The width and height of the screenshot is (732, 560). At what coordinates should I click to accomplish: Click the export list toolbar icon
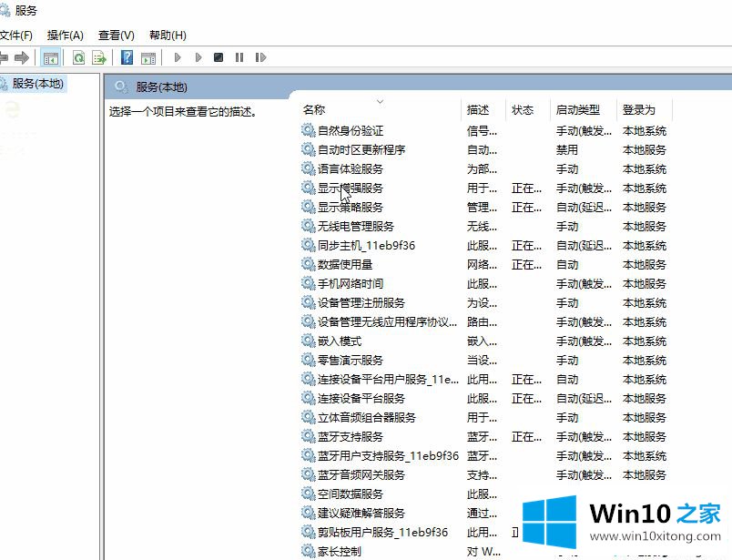coord(99,57)
